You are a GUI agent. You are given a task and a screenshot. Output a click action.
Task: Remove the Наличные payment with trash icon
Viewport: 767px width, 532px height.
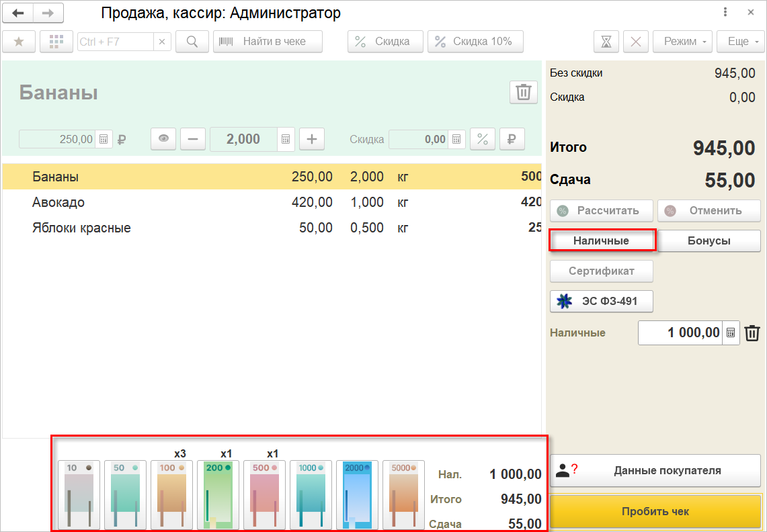pyautogui.click(x=753, y=332)
